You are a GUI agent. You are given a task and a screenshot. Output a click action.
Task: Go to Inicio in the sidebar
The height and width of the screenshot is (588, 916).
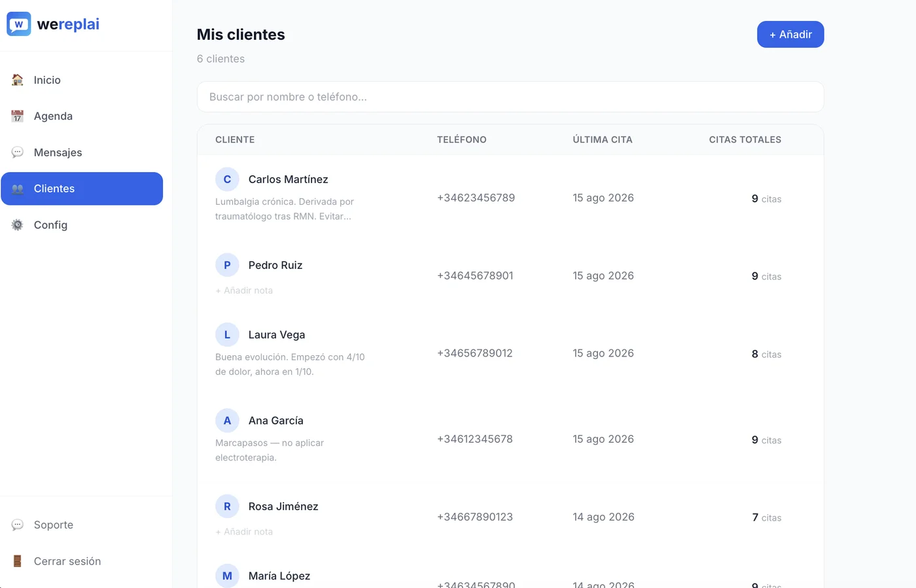tap(82, 80)
